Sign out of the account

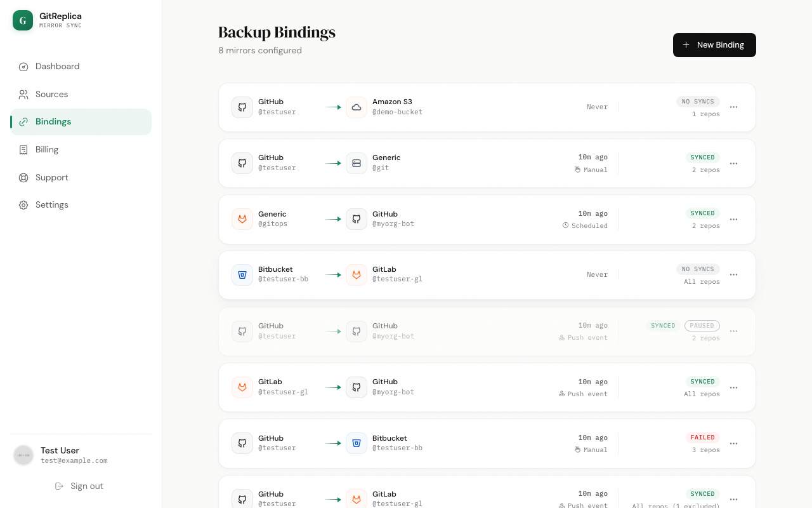[x=79, y=486]
